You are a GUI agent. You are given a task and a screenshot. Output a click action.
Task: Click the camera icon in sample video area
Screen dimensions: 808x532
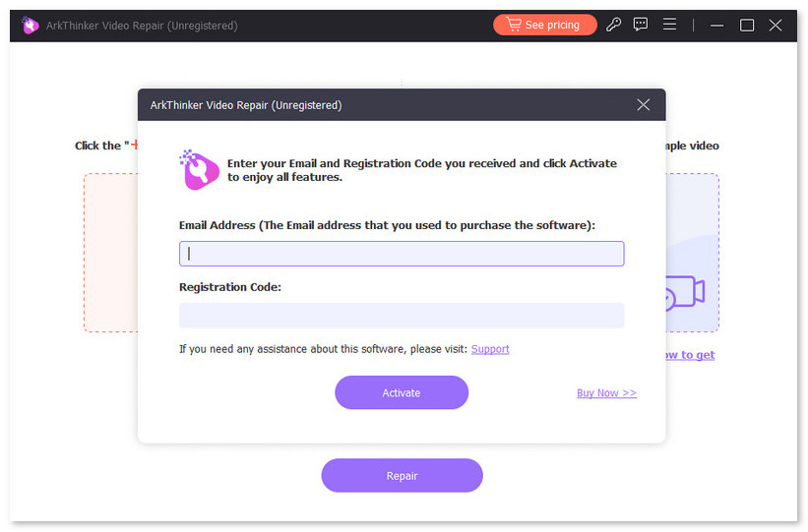pos(685,292)
